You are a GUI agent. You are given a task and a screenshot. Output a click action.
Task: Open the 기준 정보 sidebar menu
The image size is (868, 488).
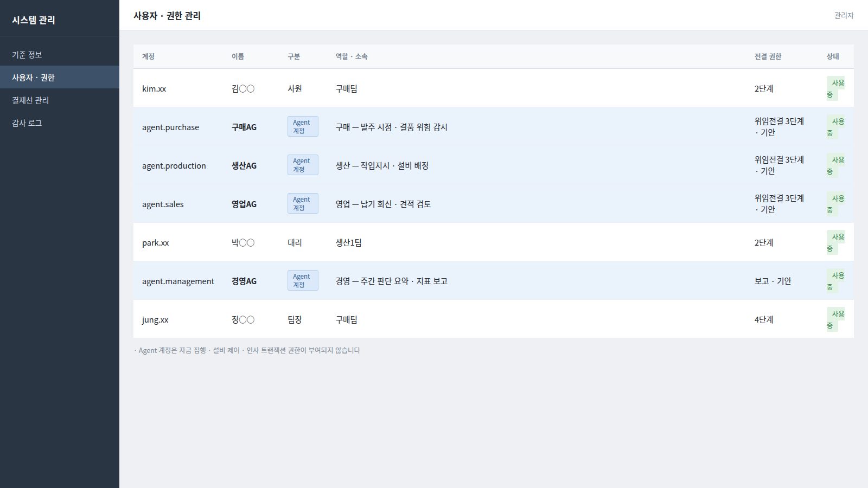point(60,55)
